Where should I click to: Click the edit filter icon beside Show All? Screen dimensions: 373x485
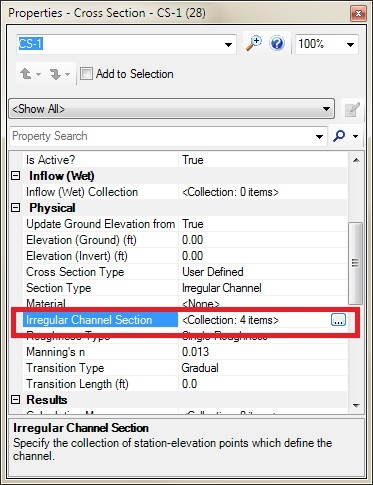[x=352, y=109]
